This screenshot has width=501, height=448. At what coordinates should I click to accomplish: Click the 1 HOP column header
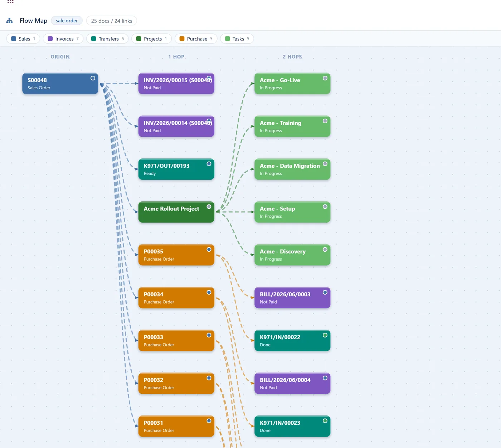click(x=176, y=57)
